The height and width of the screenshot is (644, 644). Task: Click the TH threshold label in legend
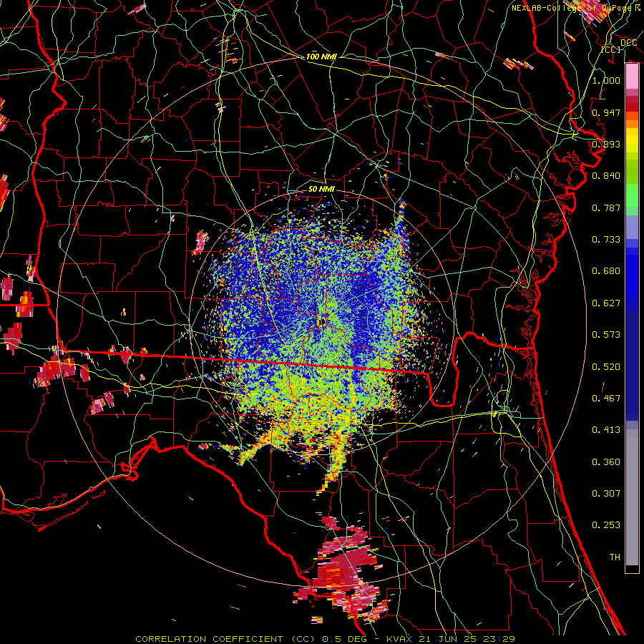point(615,557)
